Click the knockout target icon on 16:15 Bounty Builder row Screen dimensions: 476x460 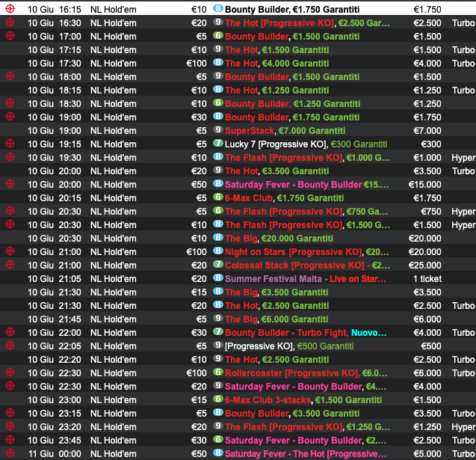(10, 9)
